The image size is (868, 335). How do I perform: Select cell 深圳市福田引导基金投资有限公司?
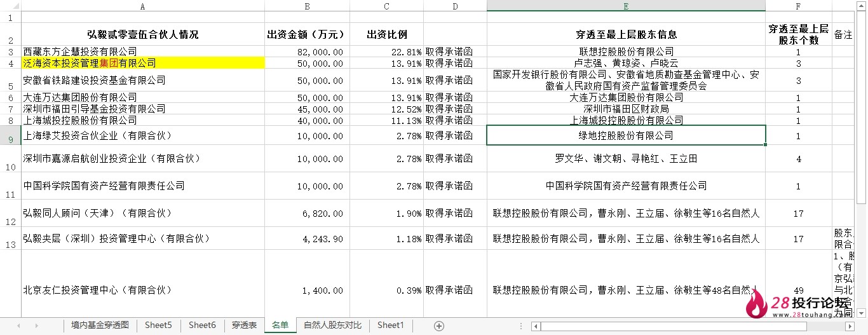click(143, 109)
